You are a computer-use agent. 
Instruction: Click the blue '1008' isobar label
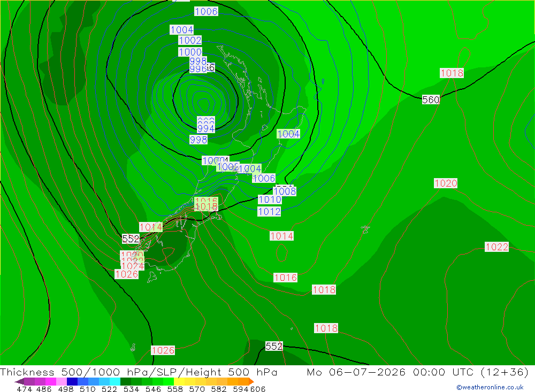click(x=285, y=191)
